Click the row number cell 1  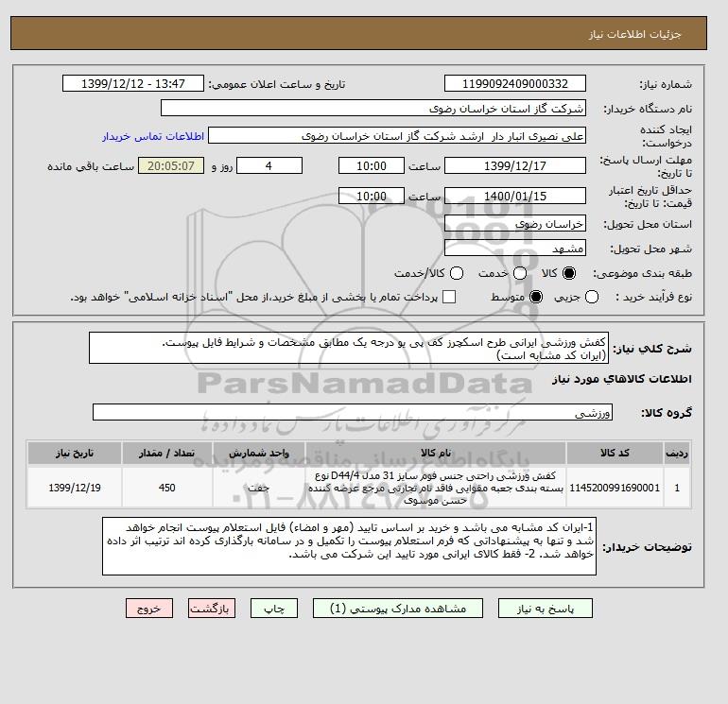click(677, 488)
